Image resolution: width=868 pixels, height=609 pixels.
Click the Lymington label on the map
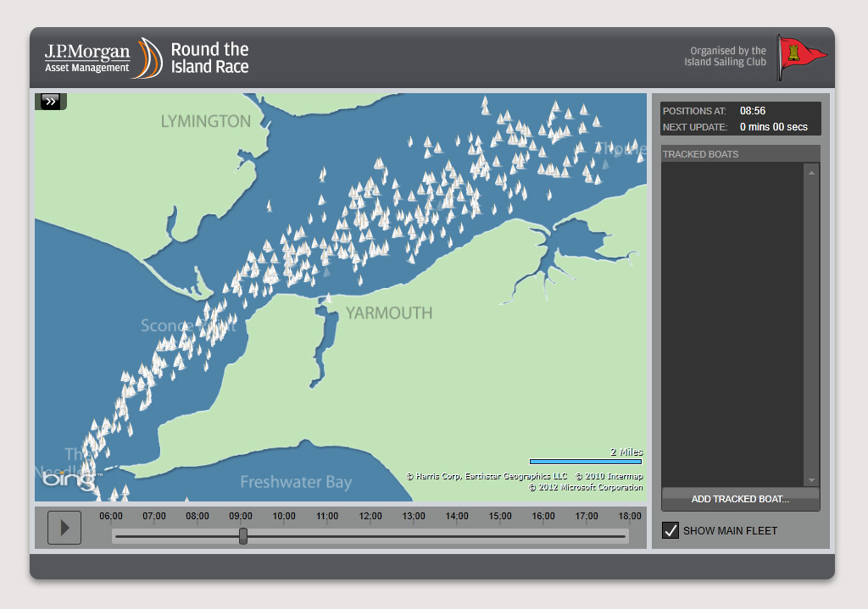(206, 121)
